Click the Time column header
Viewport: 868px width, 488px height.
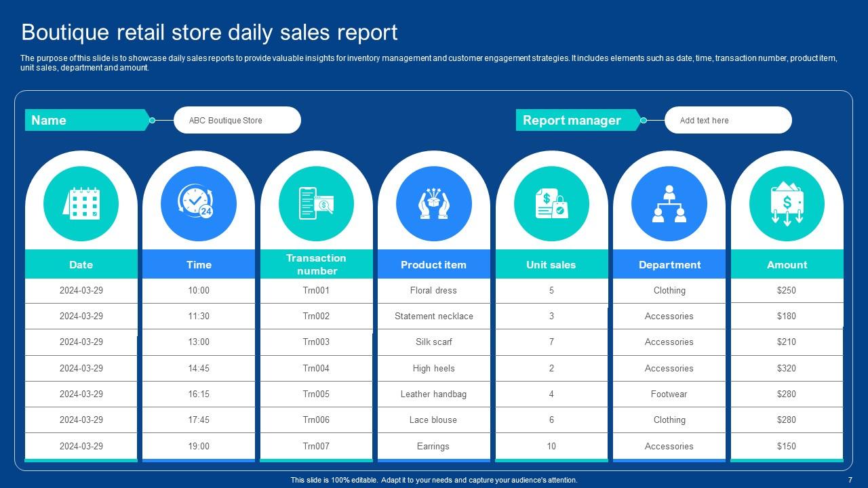click(199, 264)
